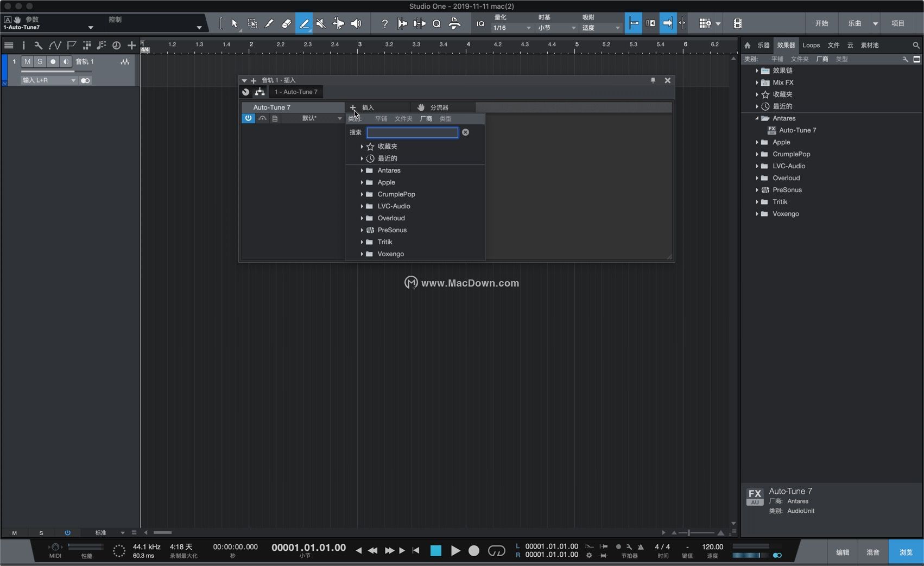Viewport: 924px width, 566px height.
Task: Expand Voxengo folder in browser panel
Action: 757,214
